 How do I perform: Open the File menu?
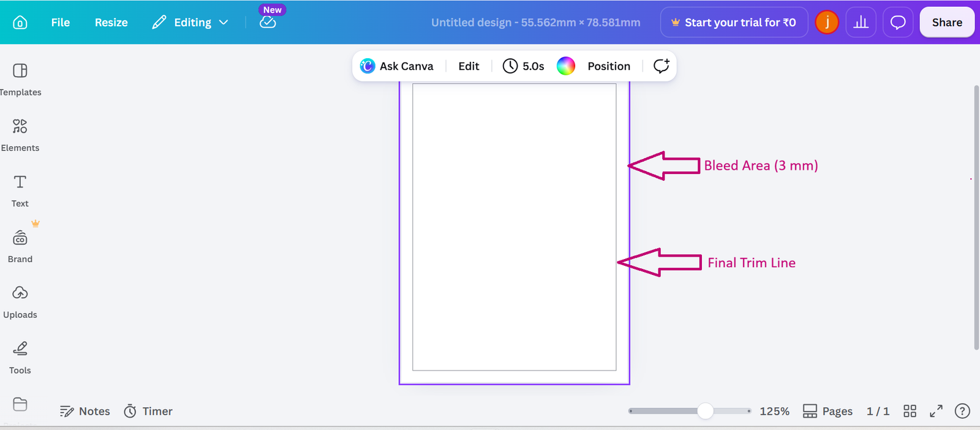point(61,23)
